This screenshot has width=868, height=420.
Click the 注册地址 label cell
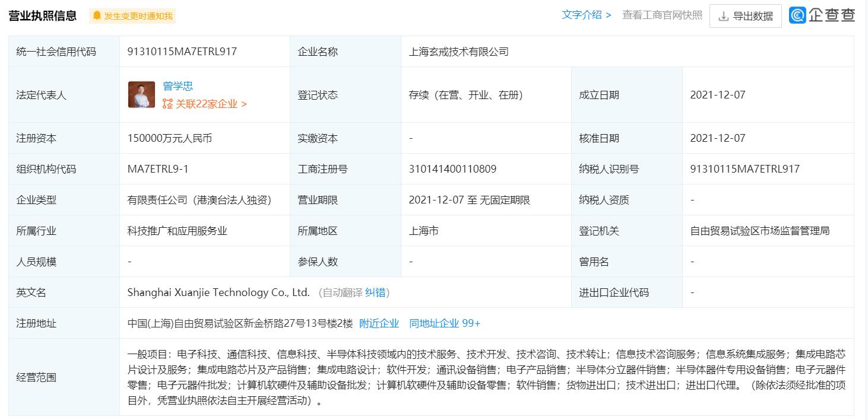click(x=64, y=323)
